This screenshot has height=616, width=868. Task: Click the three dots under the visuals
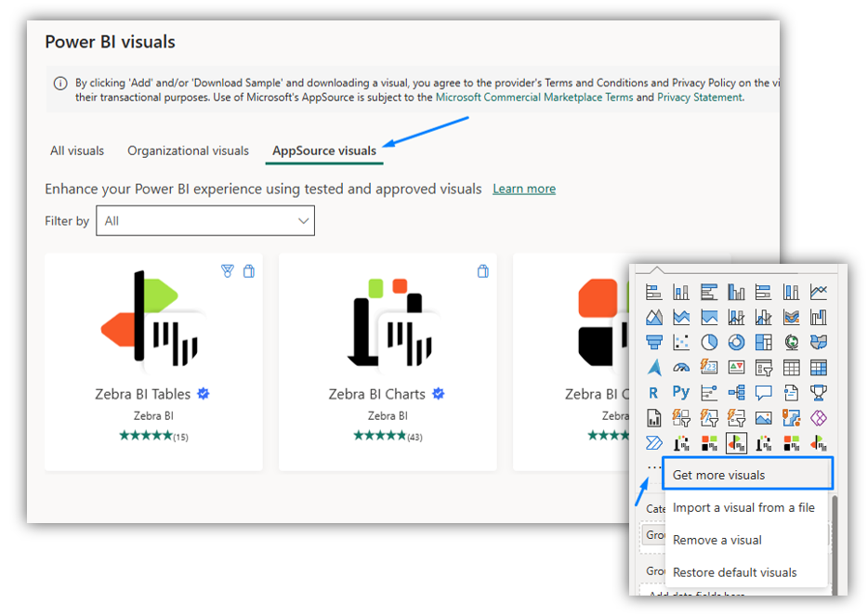pos(653,467)
